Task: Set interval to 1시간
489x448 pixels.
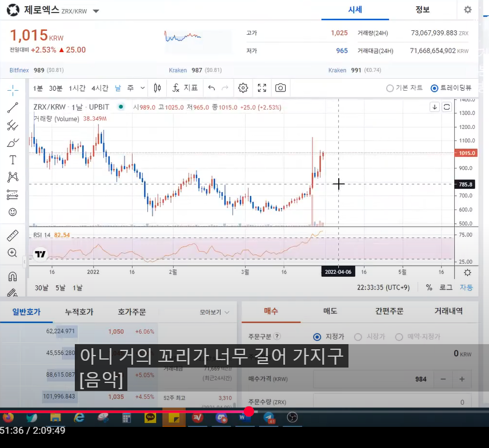Action: tap(77, 88)
